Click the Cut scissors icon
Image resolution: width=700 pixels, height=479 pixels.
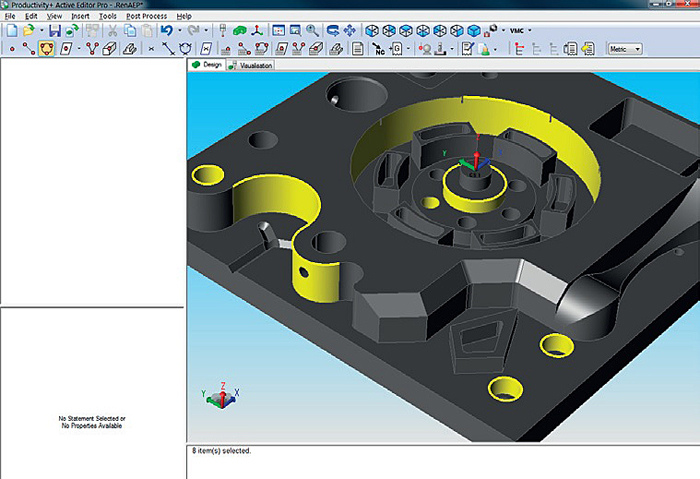(x=112, y=30)
